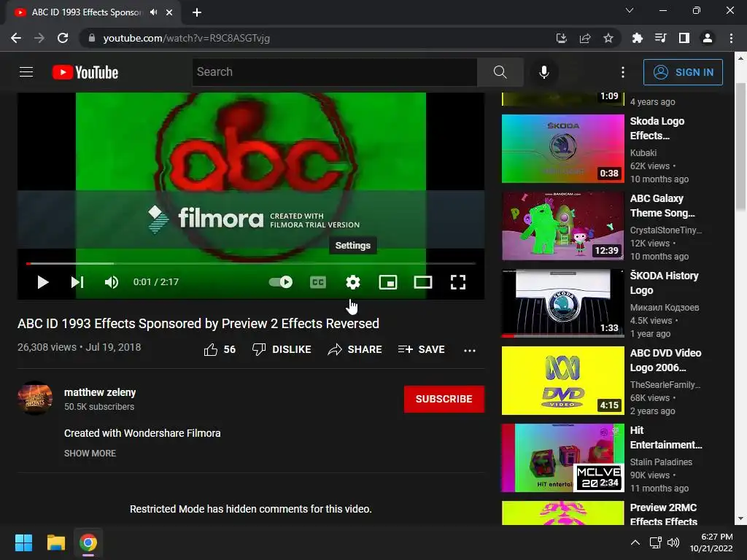Open the Windows Start menu
This screenshot has width=747, height=560.
[23, 542]
